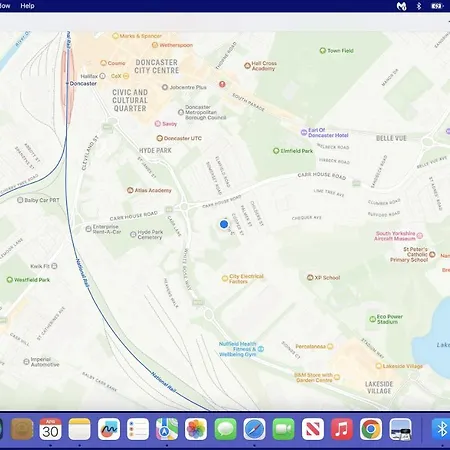Click the CHEQUER AVE street label
Screen dimensions: 450x450
[307, 218]
